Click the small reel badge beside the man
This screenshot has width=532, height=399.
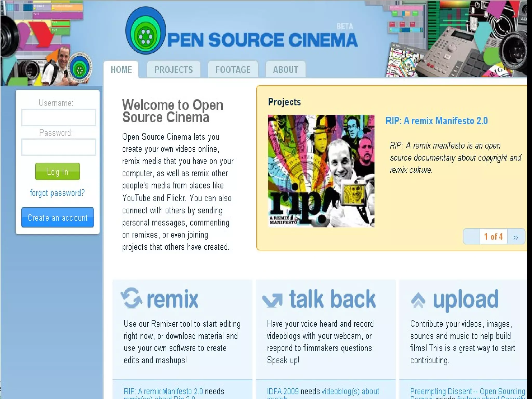[x=80, y=69]
